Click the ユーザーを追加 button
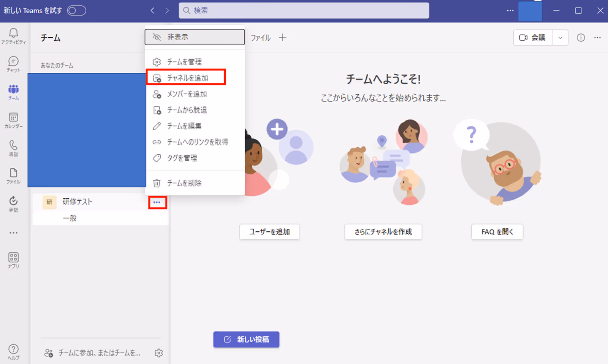 click(269, 232)
